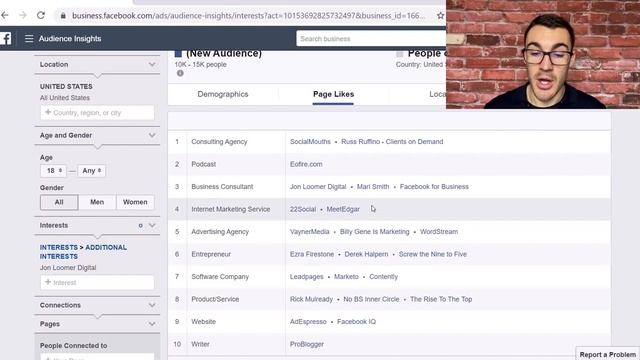Screen dimensions: 640x360
Task: Click the browser address bar URL
Action: (x=248, y=16)
